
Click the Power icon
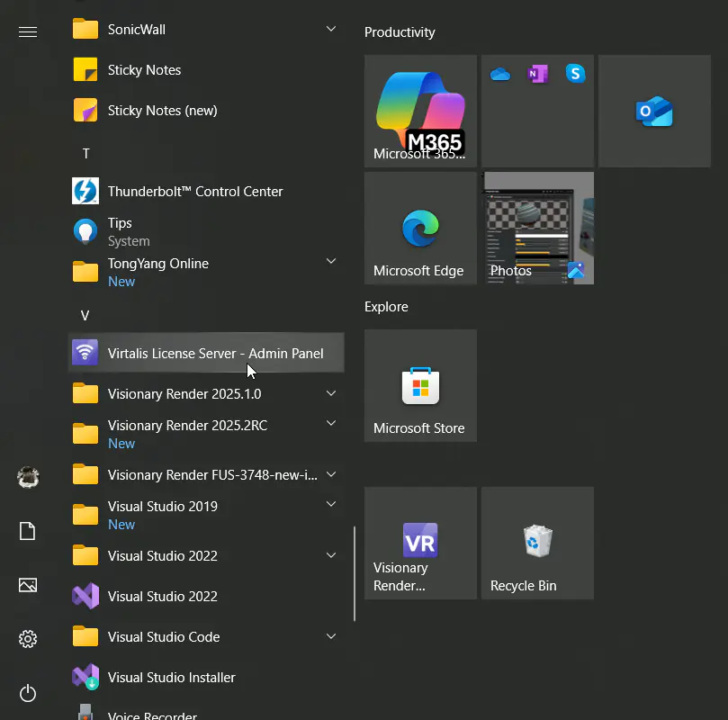pos(28,693)
